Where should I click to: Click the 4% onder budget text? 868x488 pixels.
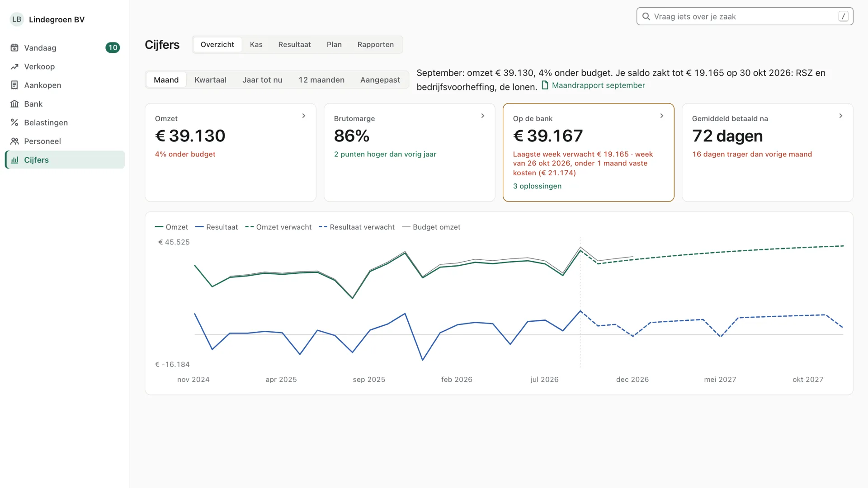coord(185,154)
